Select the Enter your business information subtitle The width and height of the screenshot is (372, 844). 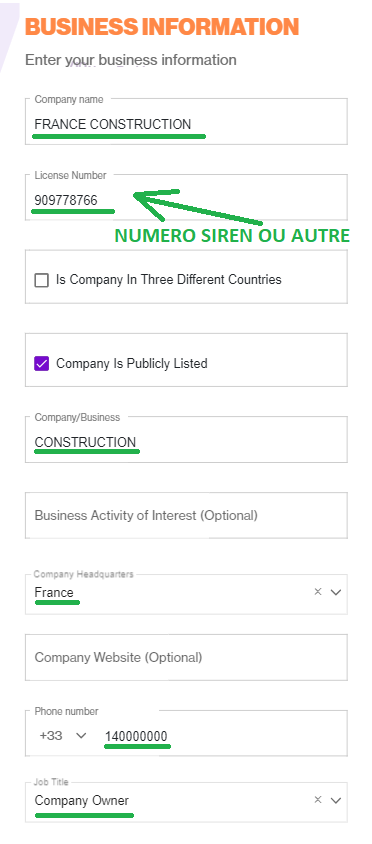[x=131, y=60]
